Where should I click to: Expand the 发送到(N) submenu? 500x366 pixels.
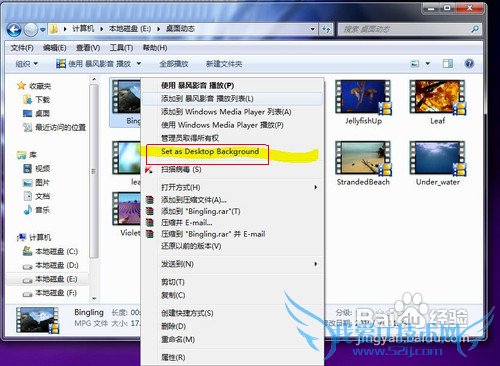point(233,264)
